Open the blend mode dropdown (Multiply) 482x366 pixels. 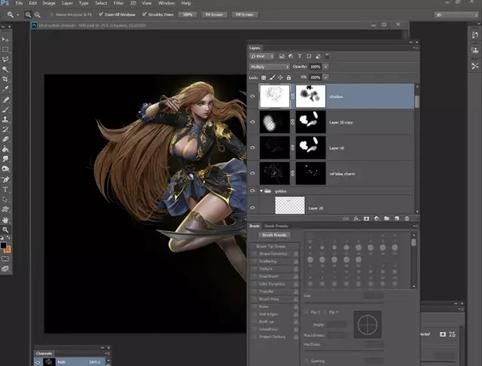point(269,67)
